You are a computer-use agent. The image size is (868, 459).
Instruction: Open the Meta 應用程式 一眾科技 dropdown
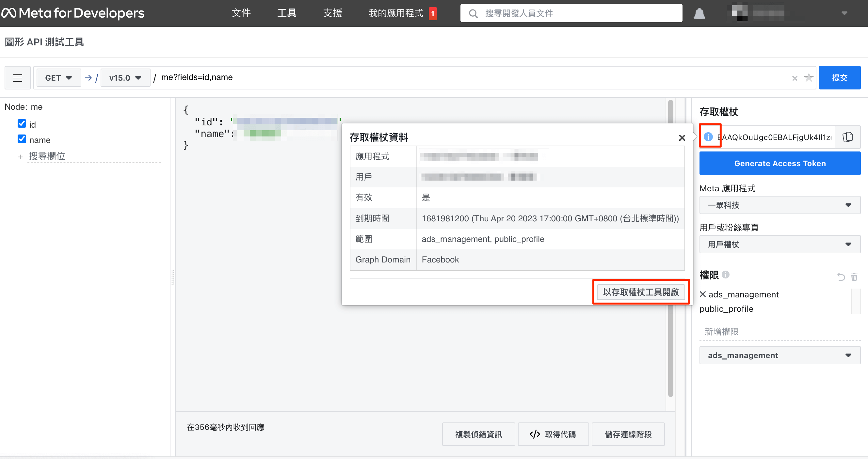(780, 205)
